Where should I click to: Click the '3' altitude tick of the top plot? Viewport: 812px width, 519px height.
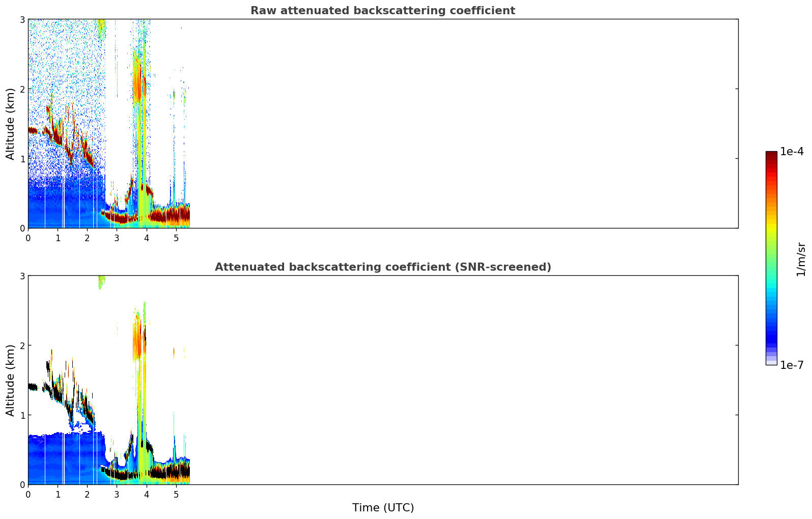(22, 19)
